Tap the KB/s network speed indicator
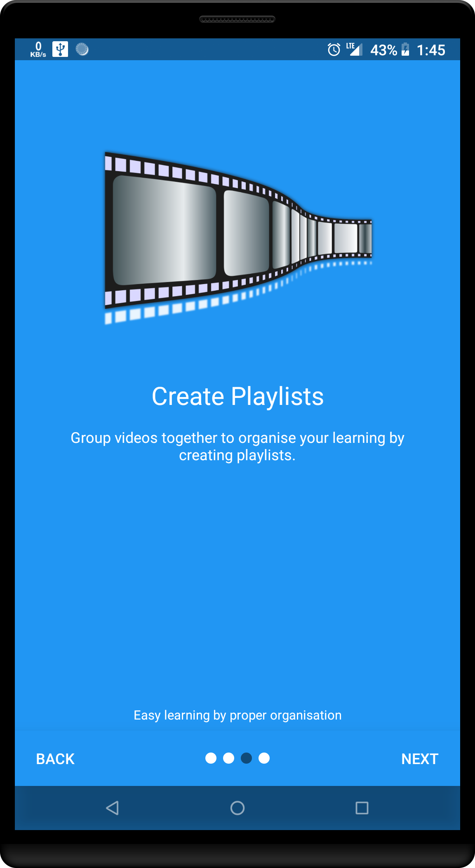Viewport: 475px width, 868px height. click(x=38, y=49)
